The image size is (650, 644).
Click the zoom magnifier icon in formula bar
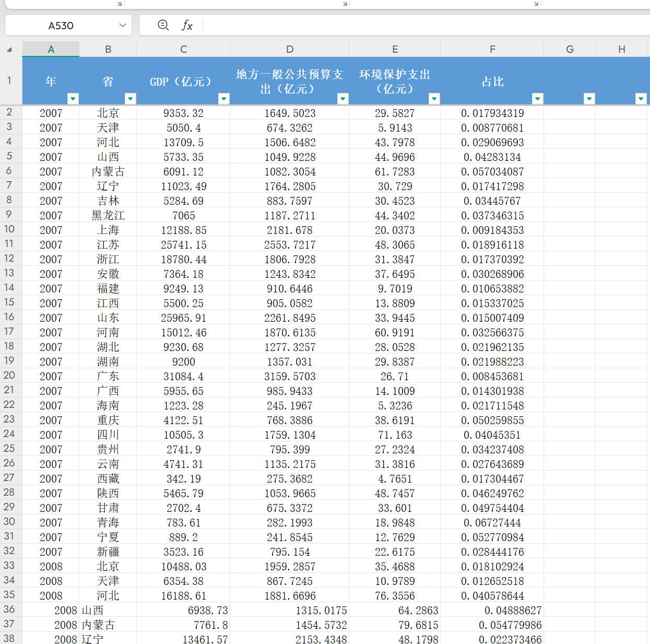click(x=163, y=25)
